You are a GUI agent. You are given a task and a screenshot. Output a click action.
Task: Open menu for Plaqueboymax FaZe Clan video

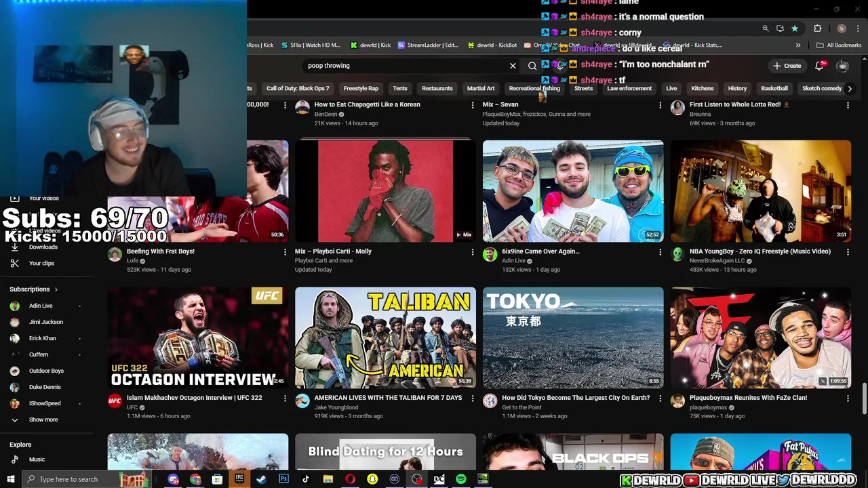click(848, 398)
